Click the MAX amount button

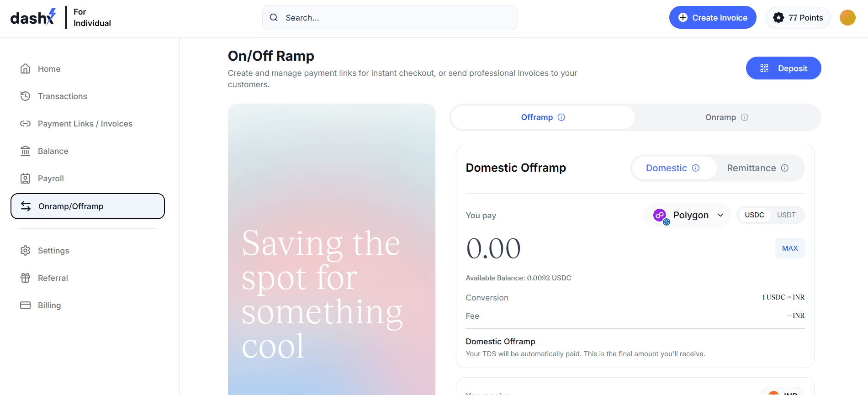click(790, 248)
